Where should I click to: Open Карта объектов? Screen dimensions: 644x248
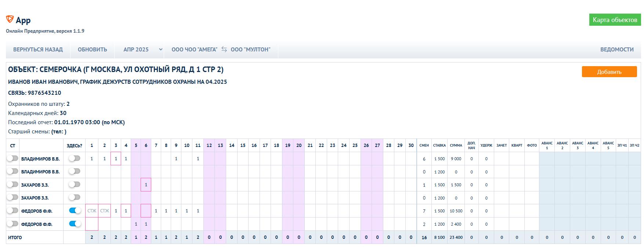[x=615, y=20]
